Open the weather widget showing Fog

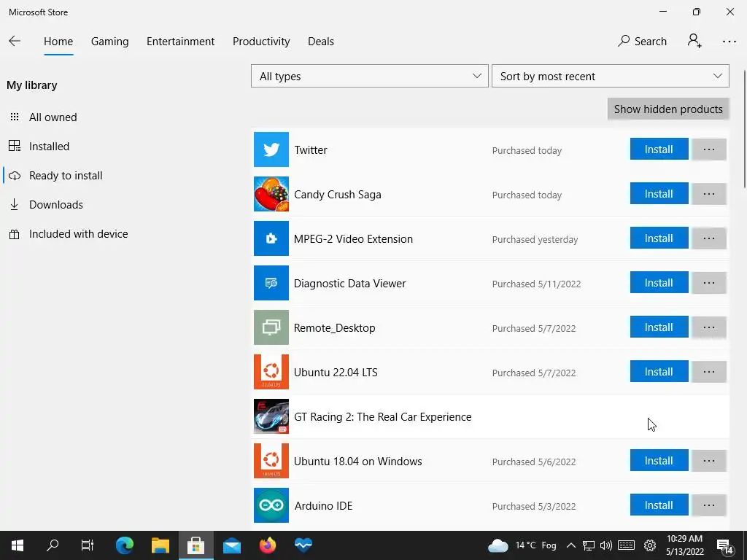522,545
